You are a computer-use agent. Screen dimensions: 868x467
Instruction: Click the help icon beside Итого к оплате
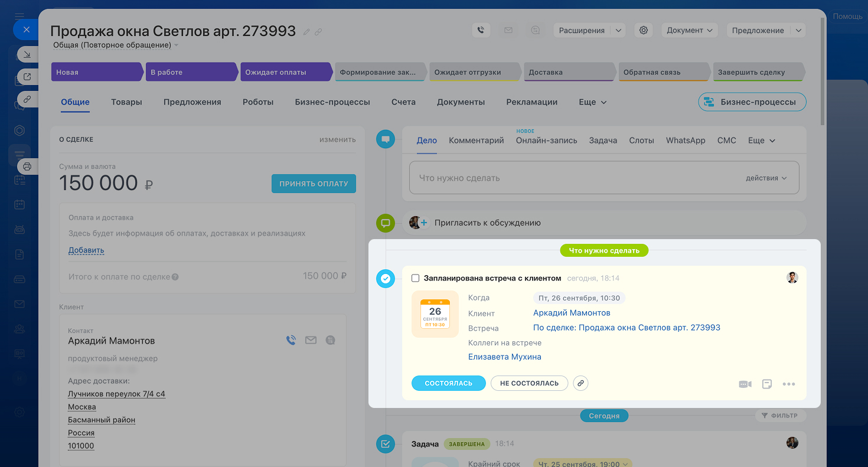175,277
